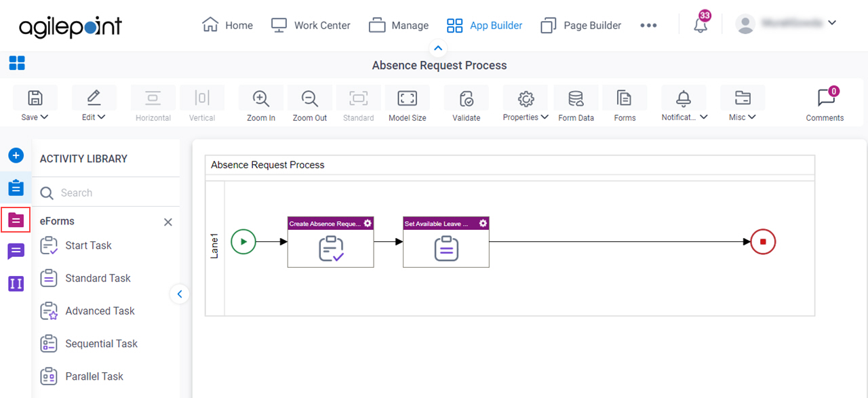Close the eForms category
868x398 pixels.
(x=168, y=222)
